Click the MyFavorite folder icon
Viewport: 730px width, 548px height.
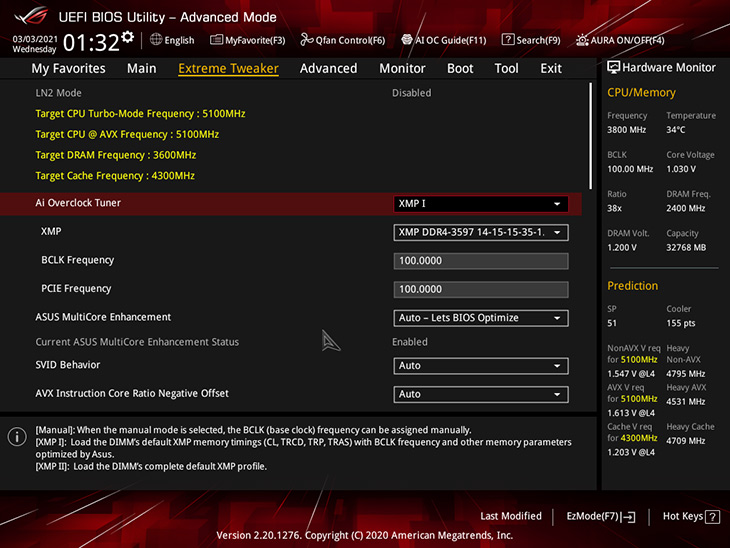pyautogui.click(x=216, y=40)
